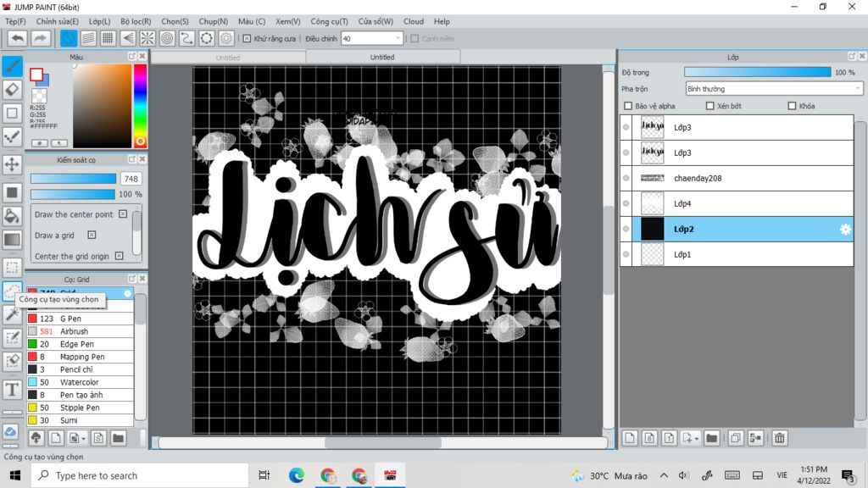Select the Magic Wand tool
The width and height of the screenshot is (868, 488).
pos(12,314)
